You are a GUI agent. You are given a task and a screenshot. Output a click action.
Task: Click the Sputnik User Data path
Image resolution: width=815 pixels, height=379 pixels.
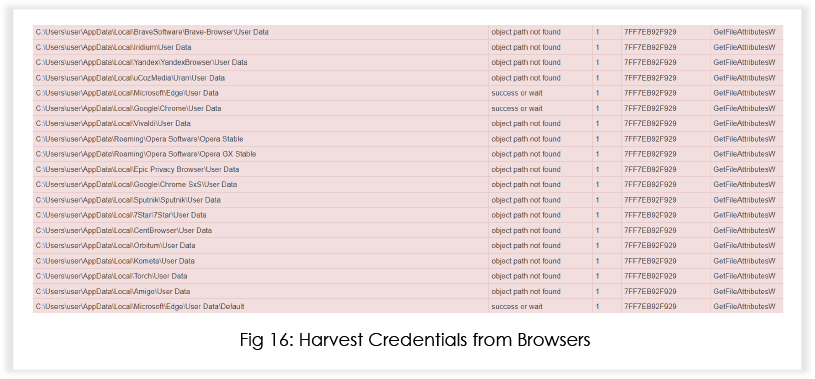pyautogui.click(x=128, y=200)
